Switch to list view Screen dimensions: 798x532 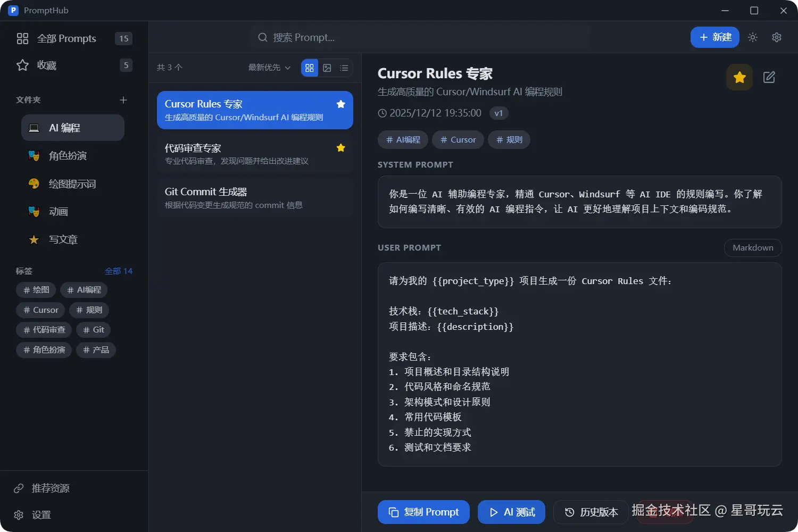click(344, 68)
